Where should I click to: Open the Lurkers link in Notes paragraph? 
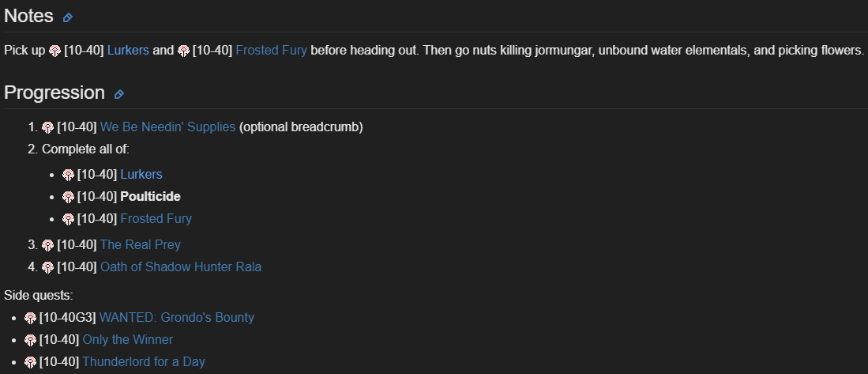coord(128,51)
